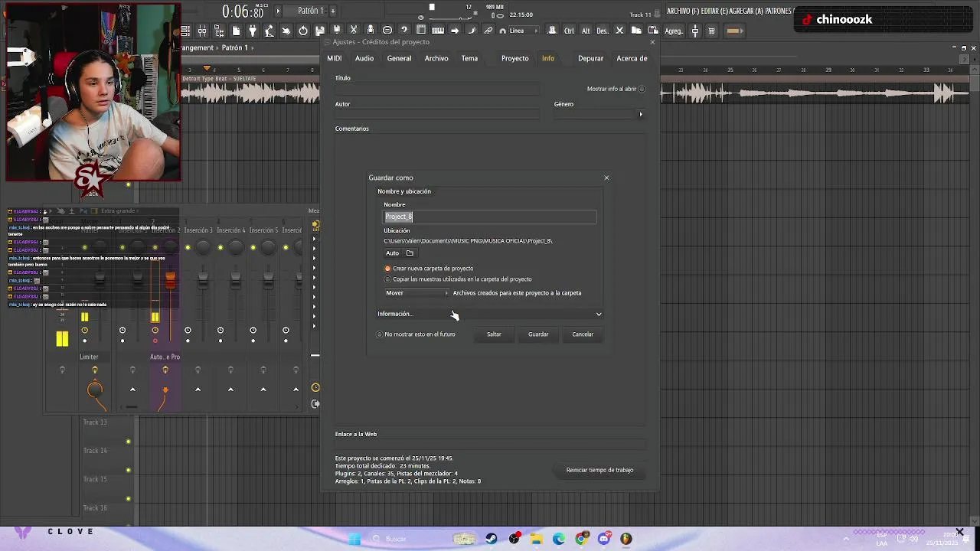This screenshot has width=980, height=551.
Task: Open Google Chrome from the taskbar
Action: (581, 539)
